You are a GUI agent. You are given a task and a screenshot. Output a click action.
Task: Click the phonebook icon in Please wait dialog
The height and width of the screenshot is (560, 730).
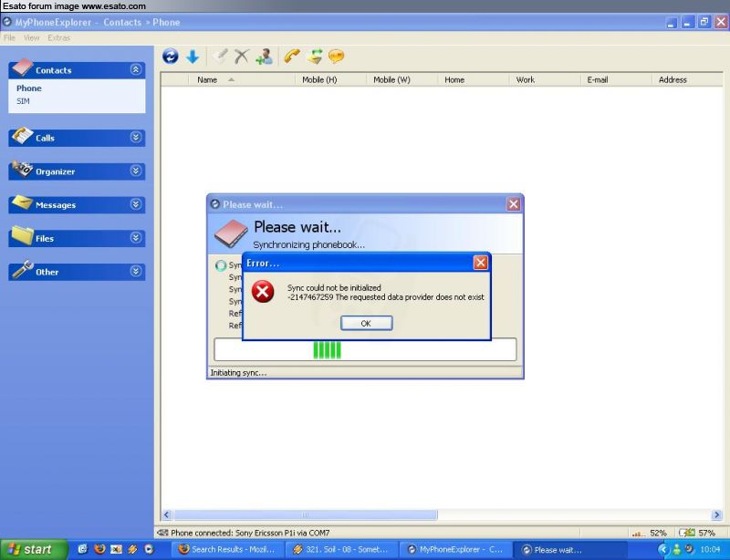point(232,233)
